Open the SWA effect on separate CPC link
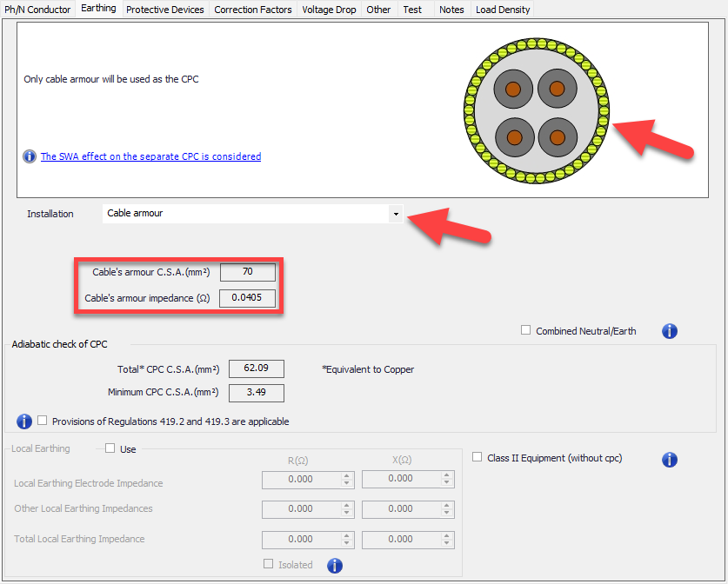Image resolution: width=728 pixels, height=584 pixels. tap(150, 157)
